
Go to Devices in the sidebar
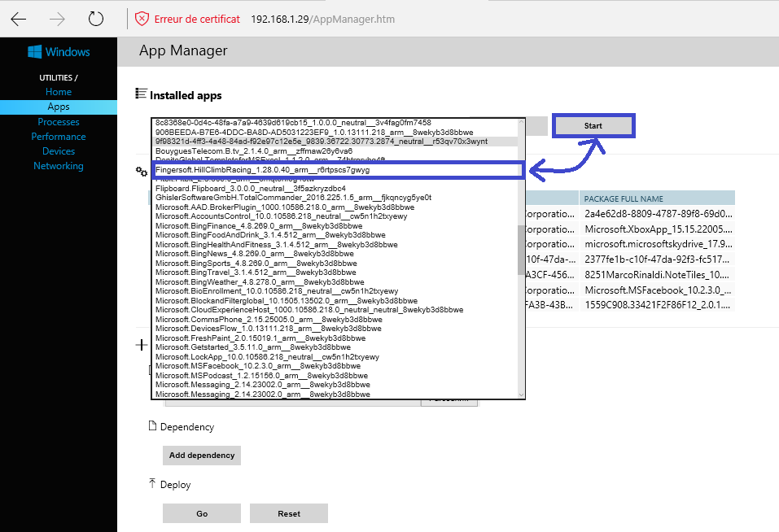[x=59, y=150]
